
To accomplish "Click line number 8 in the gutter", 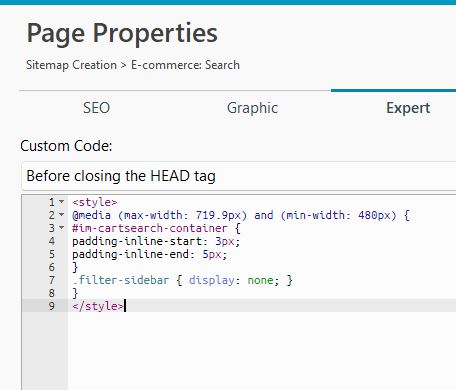I will 52,293.
